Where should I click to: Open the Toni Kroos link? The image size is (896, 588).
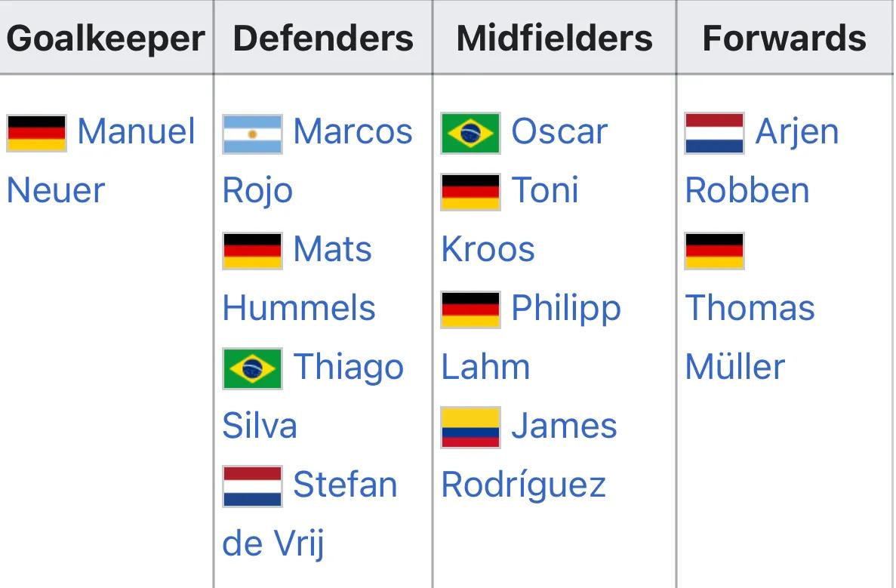pyautogui.click(x=545, y=190)
